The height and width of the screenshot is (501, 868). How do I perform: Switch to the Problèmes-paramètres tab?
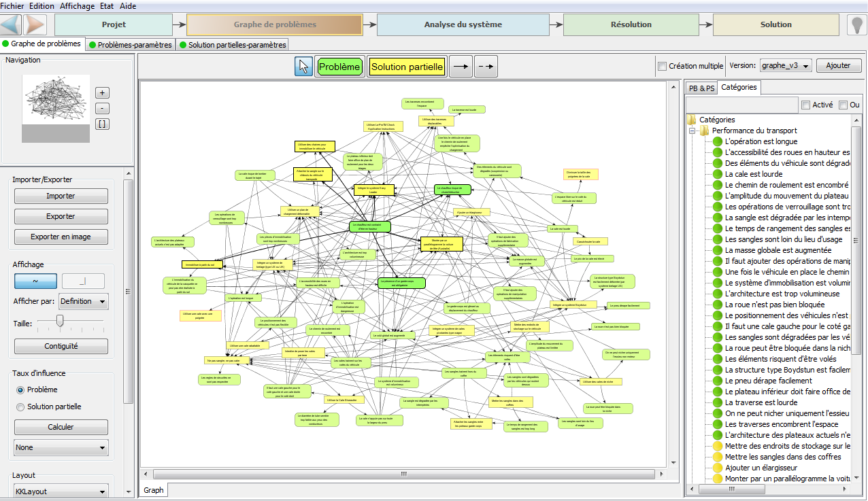[130, 45]
